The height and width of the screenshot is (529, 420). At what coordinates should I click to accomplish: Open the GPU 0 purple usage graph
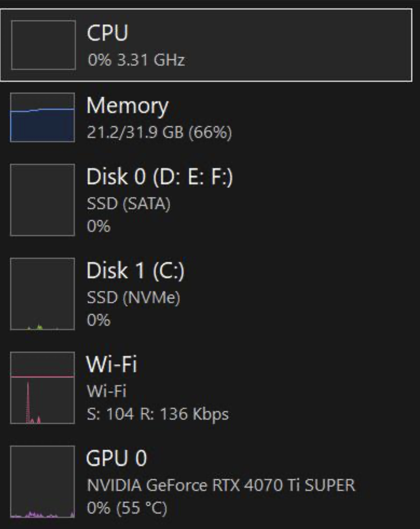pyautogui.click(x=42, y=482)
